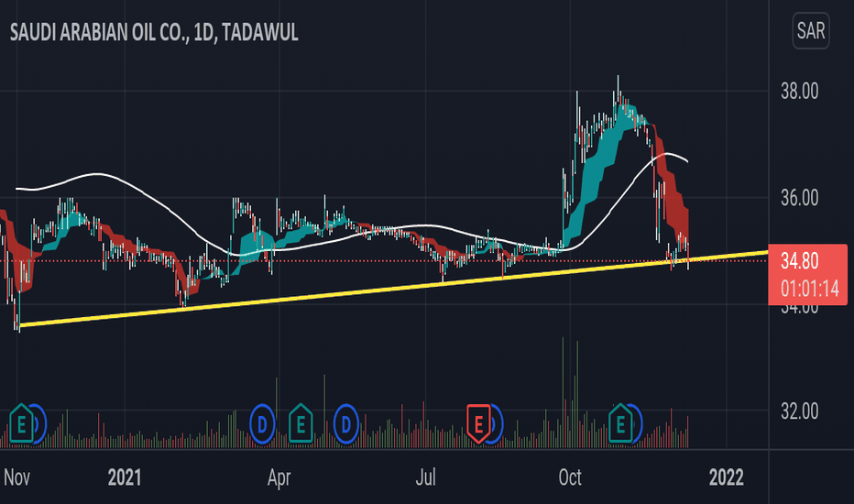Image resolution: width=854 pixels, height=504 pixels.
Task: Click the Apr label on the time axis
Action: 279,477
